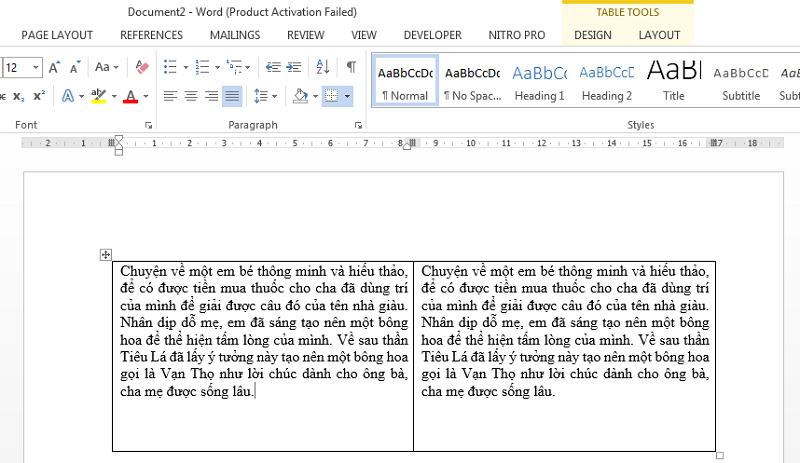Switch to the PAGE LAYOUT tab
The height and width of the screenshot is (463, 800).
[57, 35]
